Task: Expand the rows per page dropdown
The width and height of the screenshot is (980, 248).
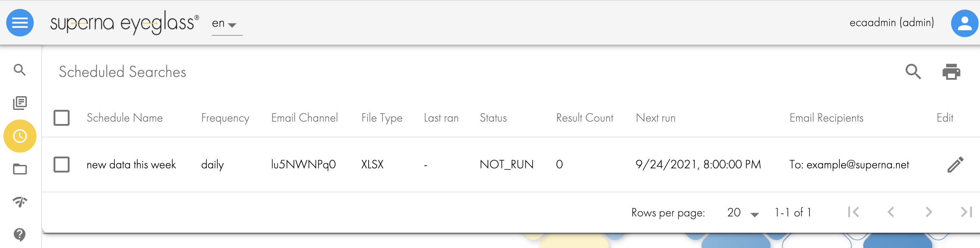Action: pos(742,213)
